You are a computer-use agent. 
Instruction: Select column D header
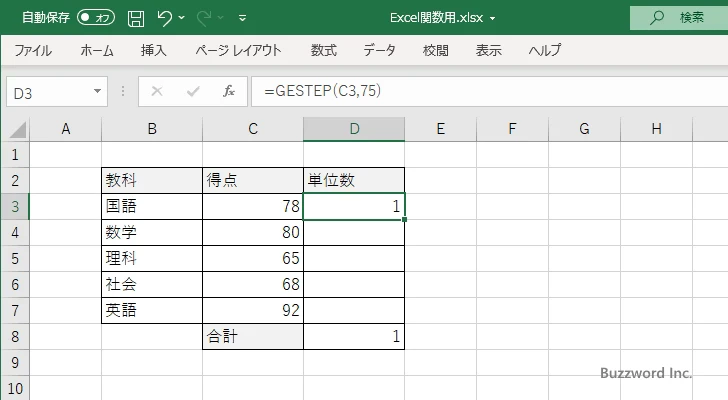tap(354, 129)
